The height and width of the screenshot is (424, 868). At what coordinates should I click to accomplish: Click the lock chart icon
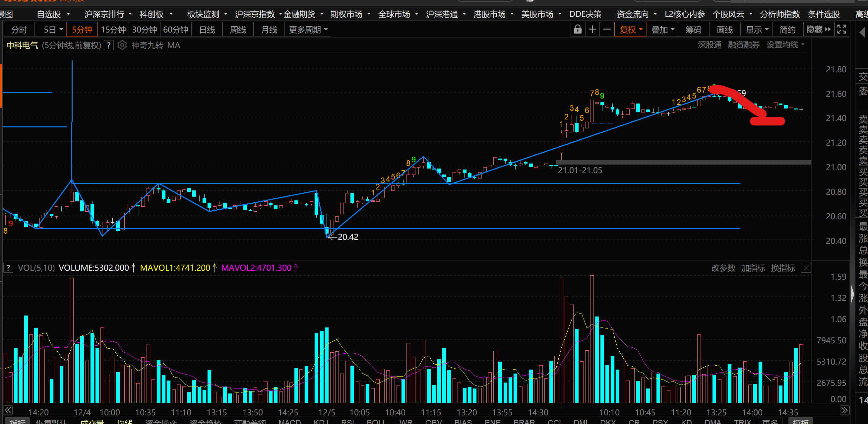578,30
